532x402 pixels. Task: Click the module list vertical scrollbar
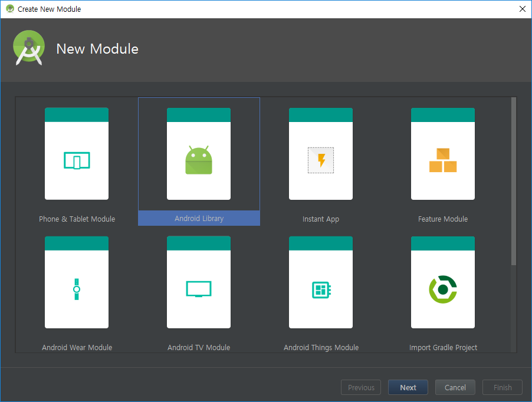(x=514, y=182)
